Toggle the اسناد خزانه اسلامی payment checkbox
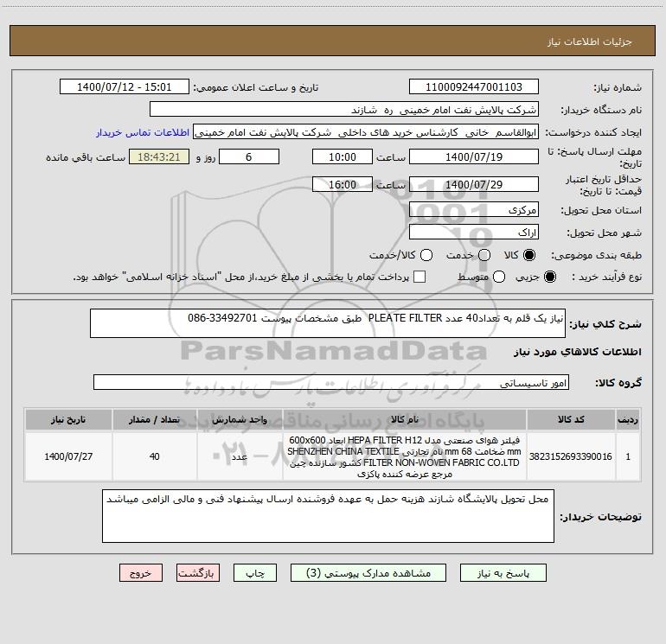666x644 pixels. tap(419, 277)
